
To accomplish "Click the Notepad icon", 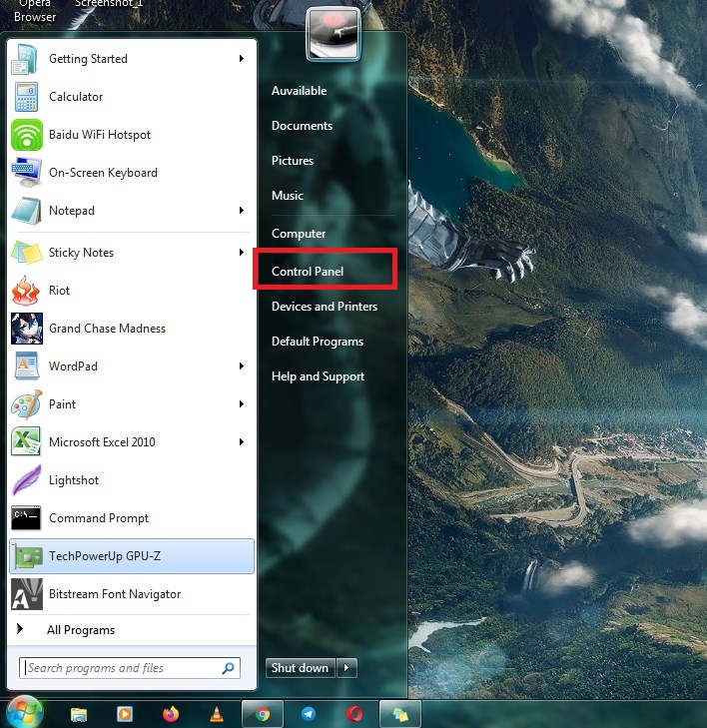I will (26, 211).
